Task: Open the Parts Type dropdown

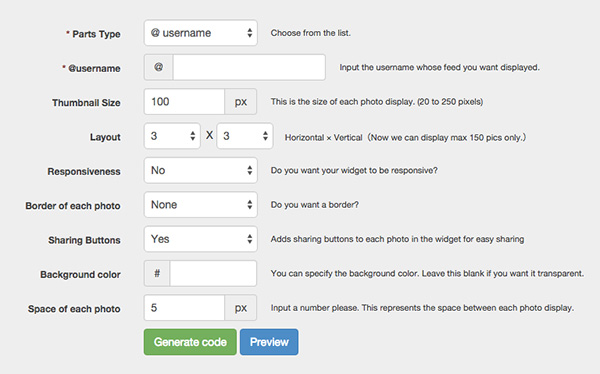Action: [x=201, y=33]
